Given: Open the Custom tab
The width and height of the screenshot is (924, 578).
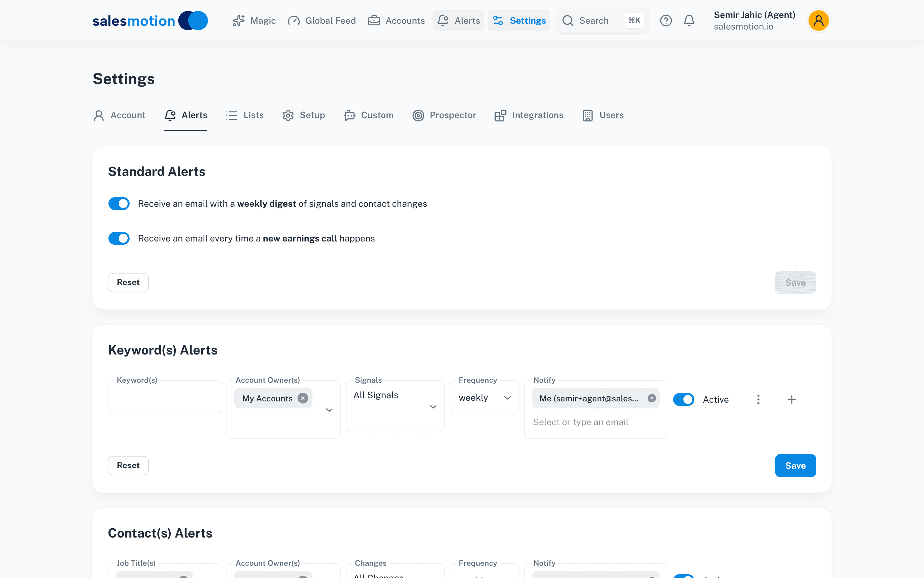Looking at the screenshot, I should coord(368,116).
